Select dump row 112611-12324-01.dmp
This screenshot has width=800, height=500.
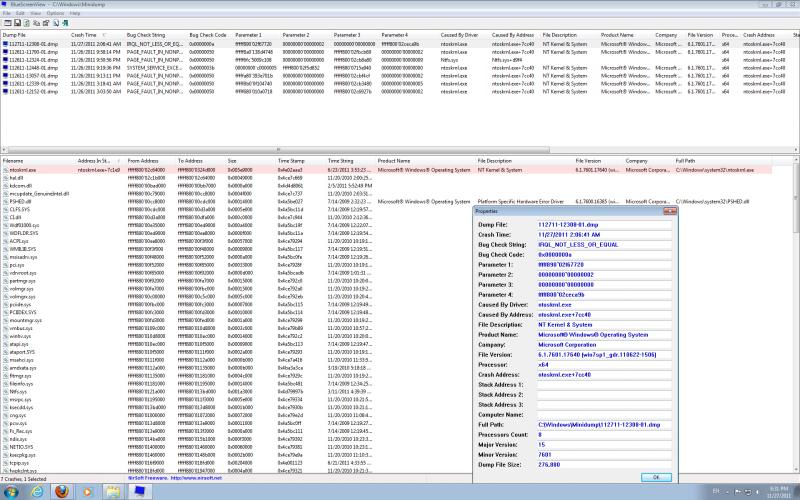pos(398,60)
